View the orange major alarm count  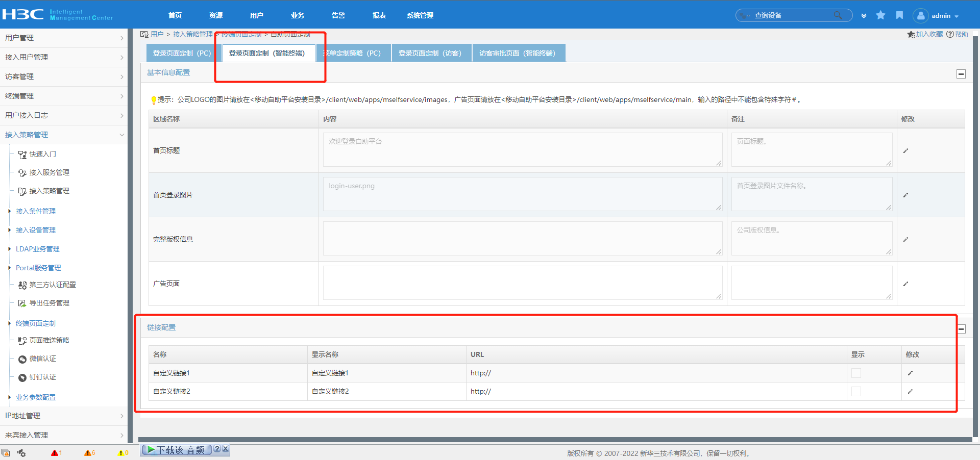tap(90, 452)
